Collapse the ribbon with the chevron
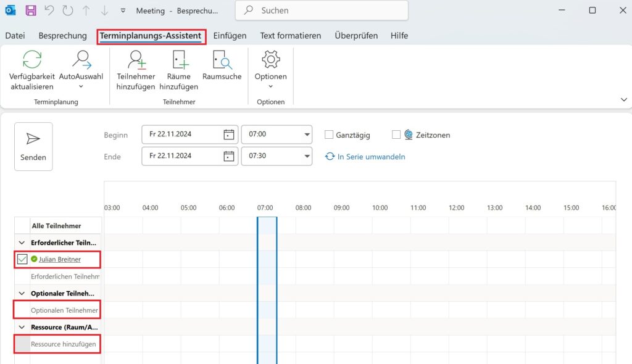This screenshot has width=632, height=364. (623, 99)
